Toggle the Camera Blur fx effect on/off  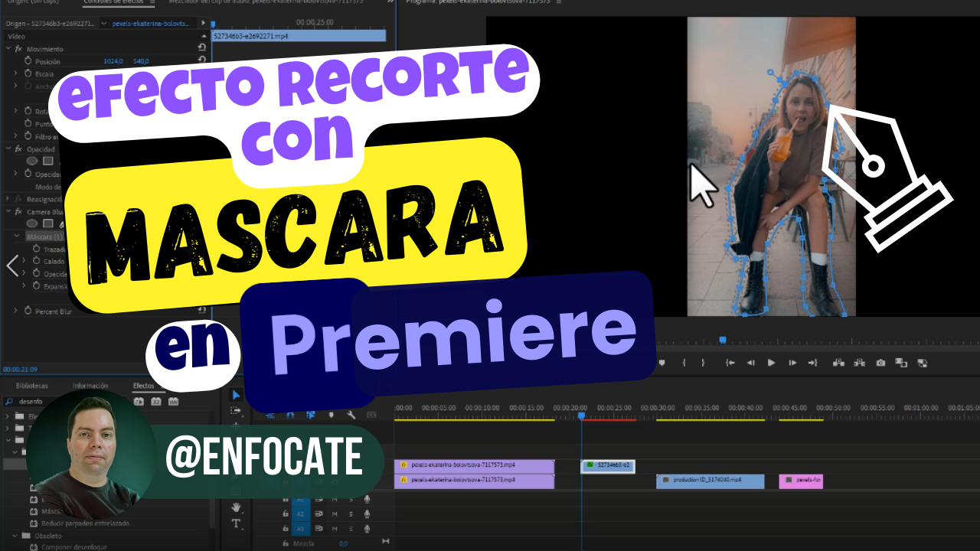18,211
